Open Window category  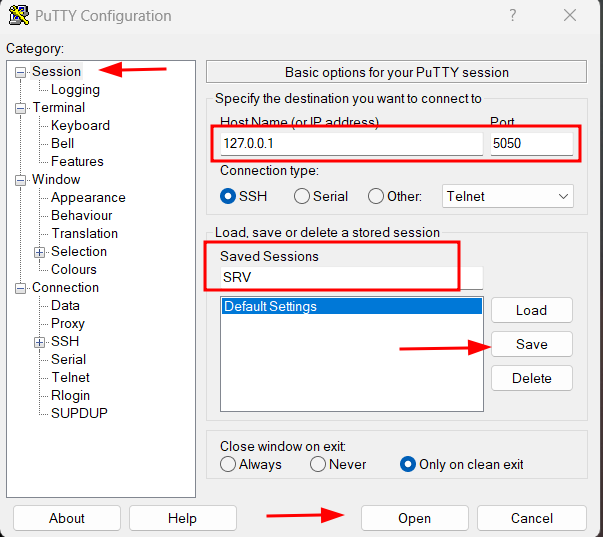[56, 180]
